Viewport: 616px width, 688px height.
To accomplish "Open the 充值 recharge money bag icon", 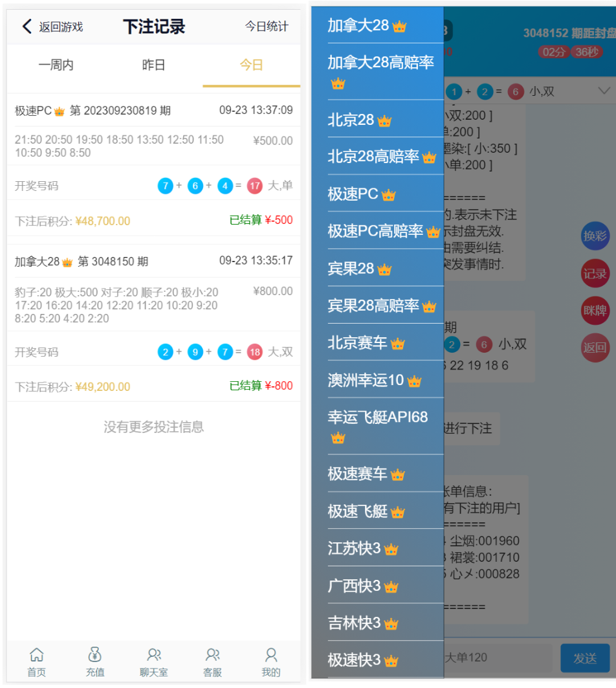I will 95,656.
